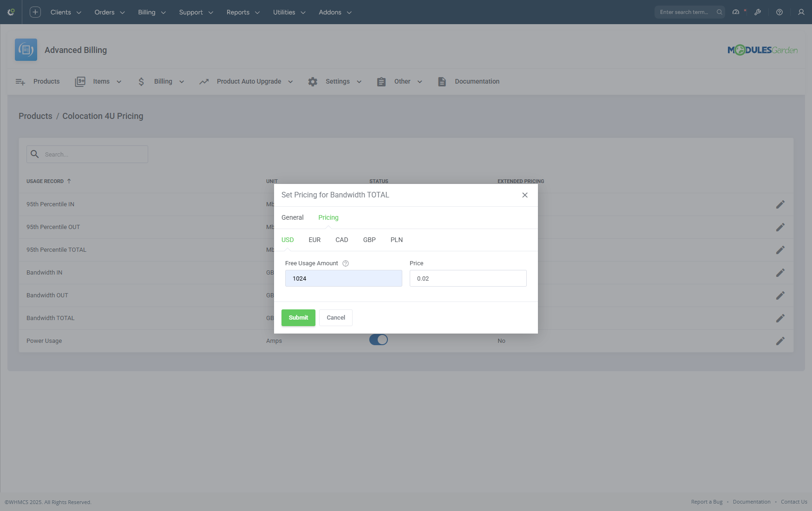This screenshot has width=812, height=511.
Task: Expand the Addons menu
Action: coord(335,12)
